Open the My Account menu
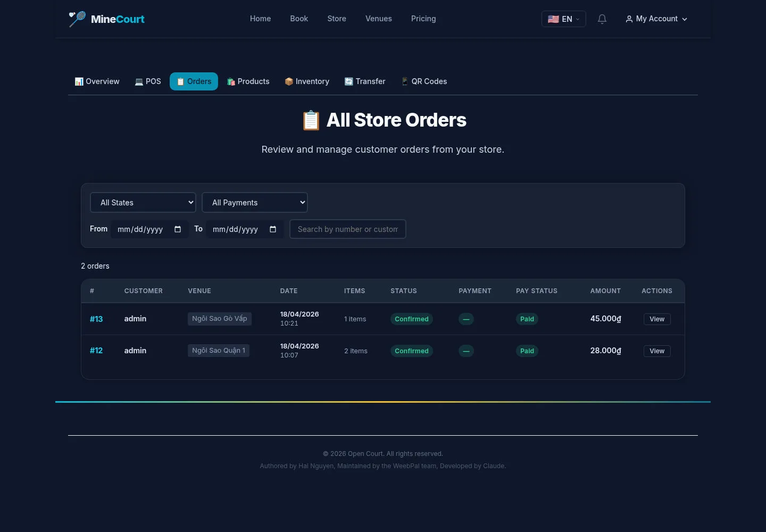Screen dimensions: 766x532 point(656,19)
